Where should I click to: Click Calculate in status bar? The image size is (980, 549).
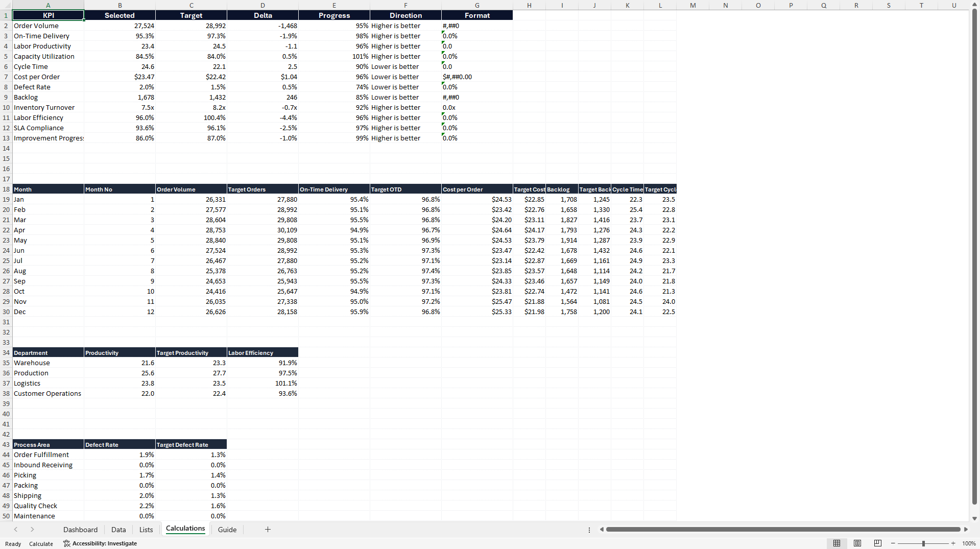(x=41, y=544)
